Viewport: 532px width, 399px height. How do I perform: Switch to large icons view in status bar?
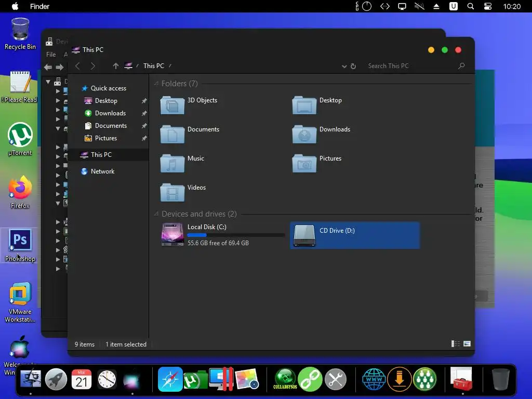(467, 344)
